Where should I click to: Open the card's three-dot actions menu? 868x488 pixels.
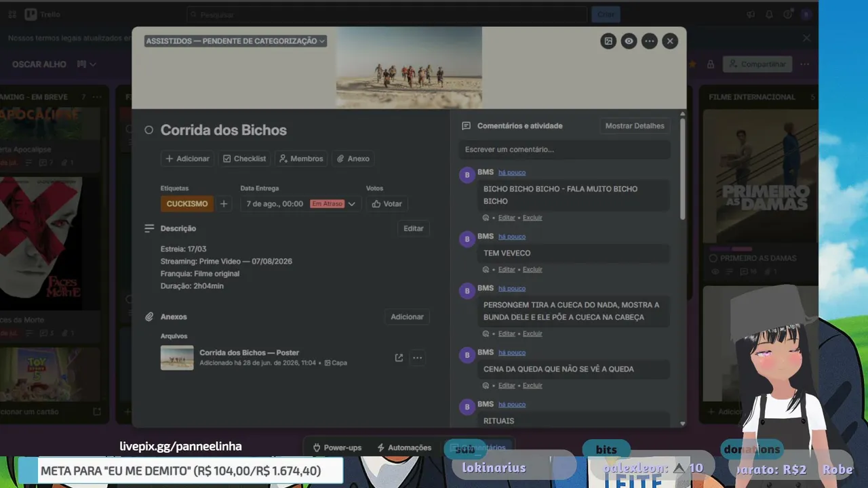pos(650,41)
